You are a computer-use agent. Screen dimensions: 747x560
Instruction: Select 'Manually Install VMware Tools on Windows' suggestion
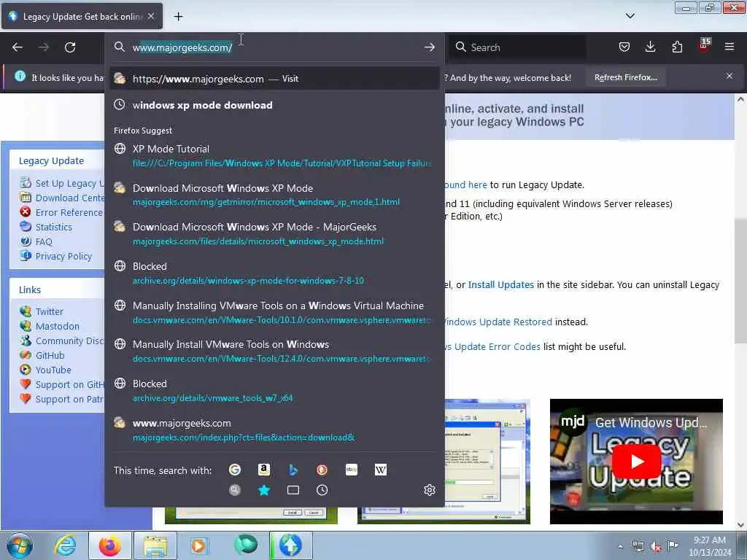(x=274, y=351)
